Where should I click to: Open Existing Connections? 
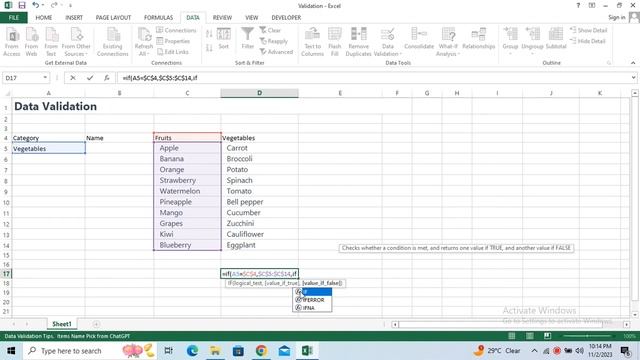pos(112,42)
